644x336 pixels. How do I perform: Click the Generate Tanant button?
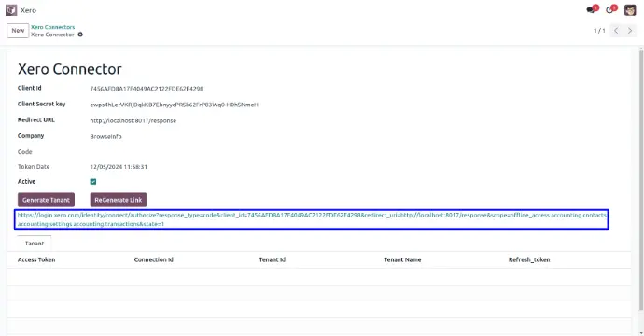pyautogui.click(x=46, y=200)
